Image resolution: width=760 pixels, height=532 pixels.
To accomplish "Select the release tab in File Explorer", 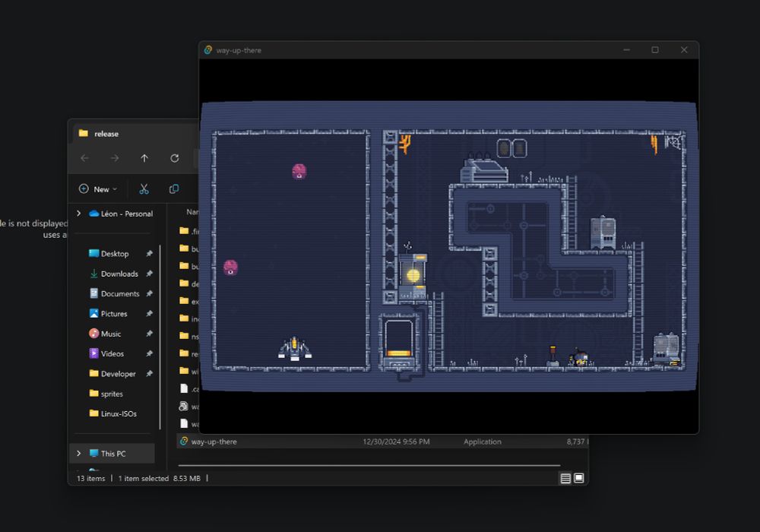I will [x=106, y=134].
